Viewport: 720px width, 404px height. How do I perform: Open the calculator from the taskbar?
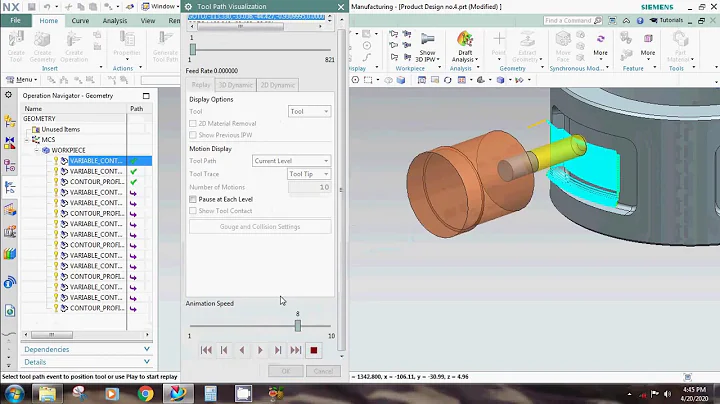(x=210, y=393)
